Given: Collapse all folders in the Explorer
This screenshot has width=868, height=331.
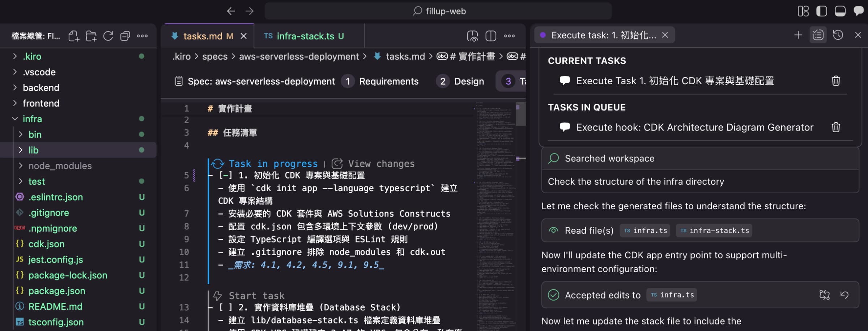Looking at the screenshot, I should point(125,36).
